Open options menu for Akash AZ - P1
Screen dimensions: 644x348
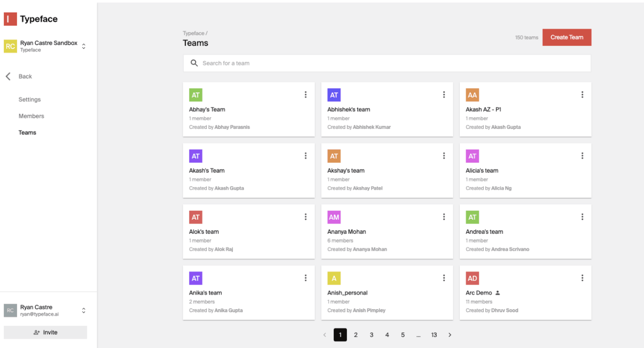[582, 95]
